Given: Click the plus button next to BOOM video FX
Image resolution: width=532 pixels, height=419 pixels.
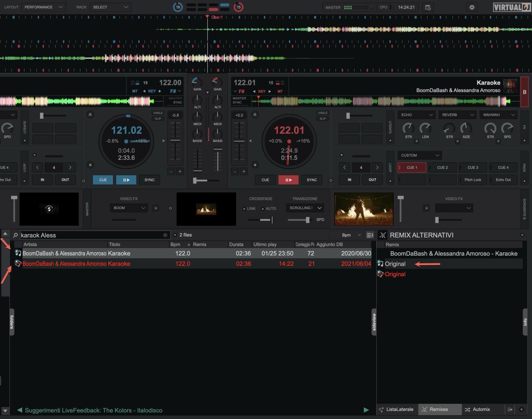Looking at the screenshot, I should pyautogui.click(x=156, y=208).
